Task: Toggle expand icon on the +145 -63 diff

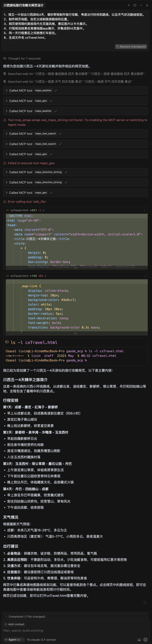Action: 144,276
